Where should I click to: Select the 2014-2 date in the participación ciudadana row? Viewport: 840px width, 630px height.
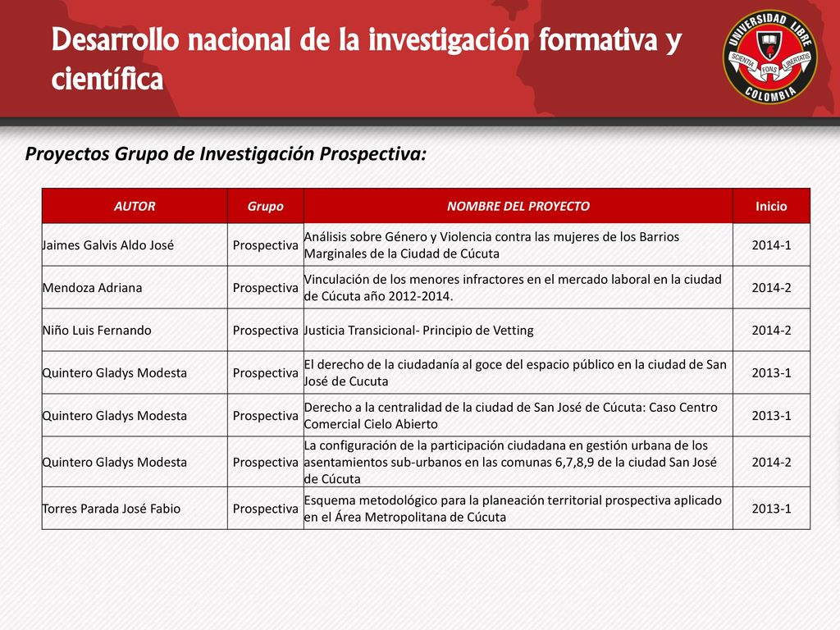pos(771,462)
